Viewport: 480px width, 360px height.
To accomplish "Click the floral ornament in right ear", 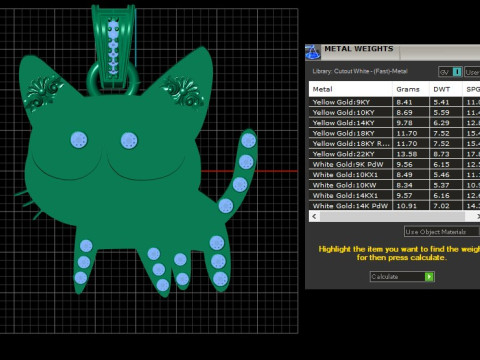I will tap(184, 91).
